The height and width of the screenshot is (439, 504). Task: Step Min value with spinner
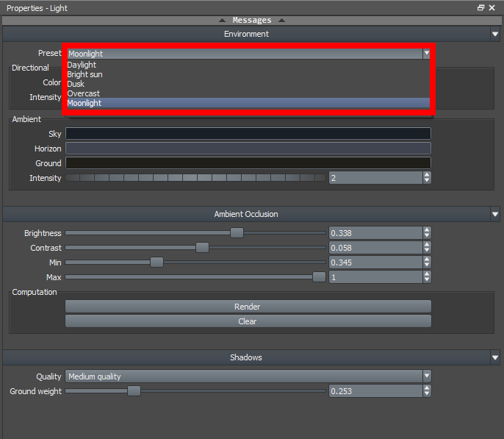click(x=427, y=263)
